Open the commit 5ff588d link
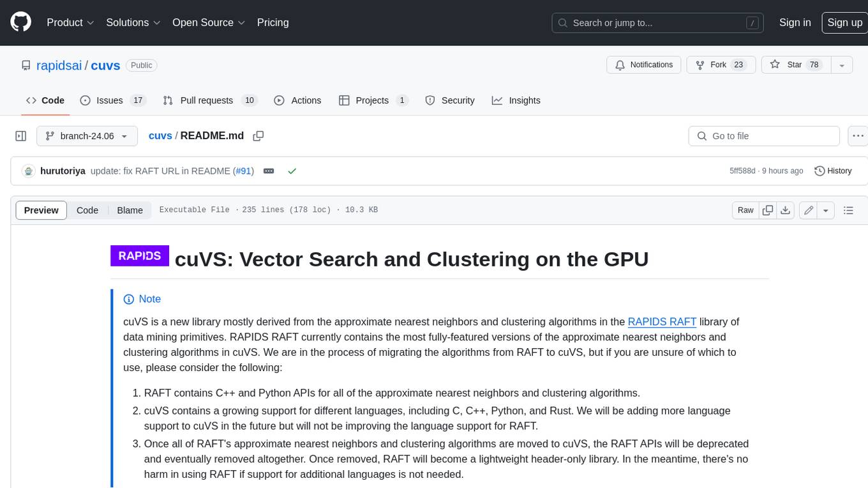Screen dimensions: 868x488 pos(742,171)
